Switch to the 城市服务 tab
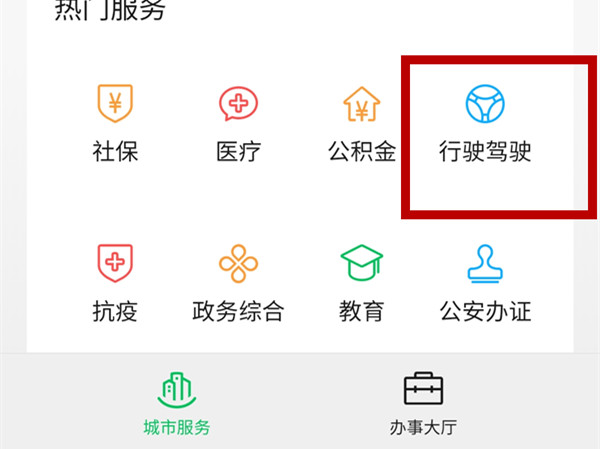The image size is (600, 449). pos(177,404)
